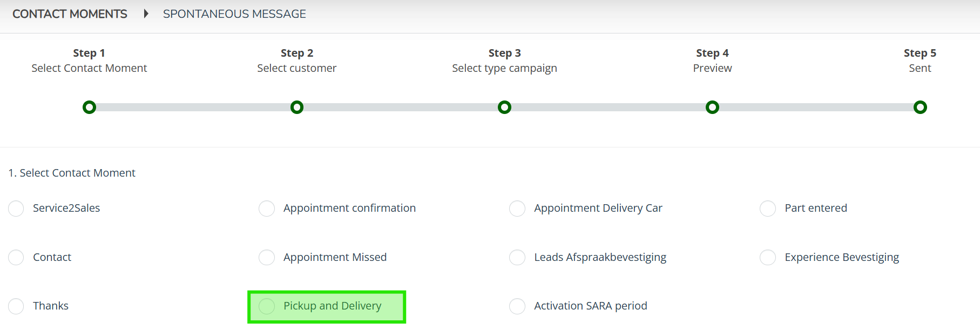Click the Select type campaign step label
The width and height of the screenshot is (980, 336).
(x=504, y=68)
